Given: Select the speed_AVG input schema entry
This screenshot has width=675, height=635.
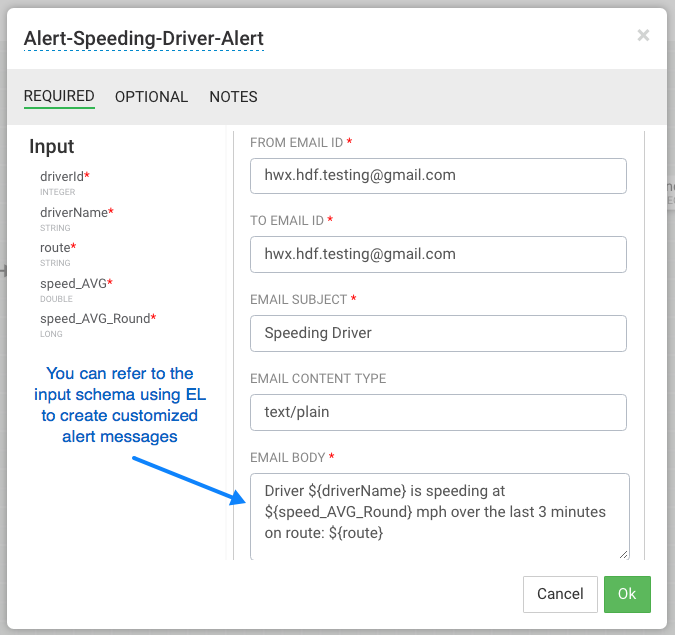Looking at the screenshot, I should pos(76,283).
